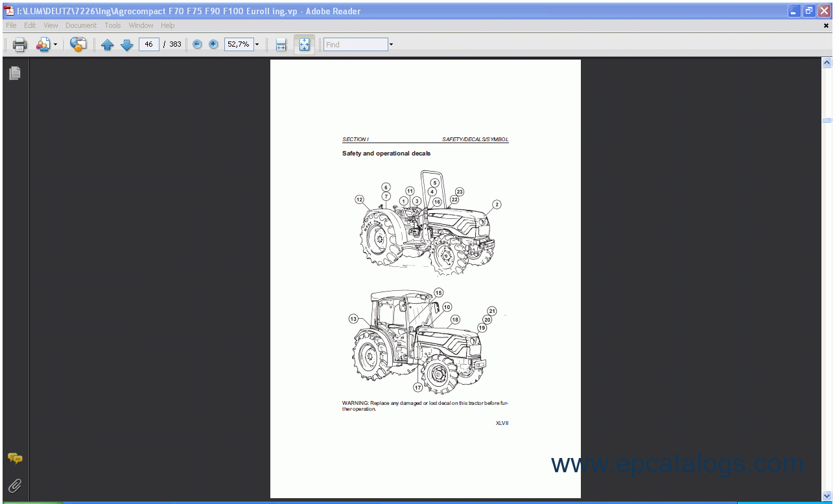Open the Document menu
The height and width of the screenshot is (504, 835).
click(x=81, y=25)
